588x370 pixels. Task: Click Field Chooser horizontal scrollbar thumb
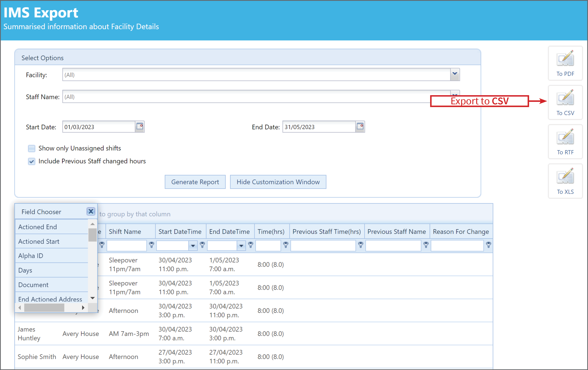[x=44, y=308]
